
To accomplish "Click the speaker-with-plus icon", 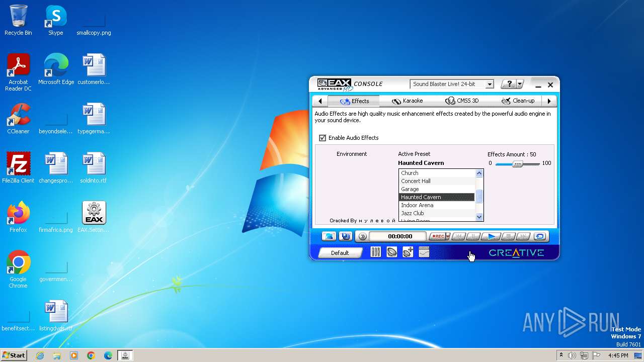I will pos(408,252).
